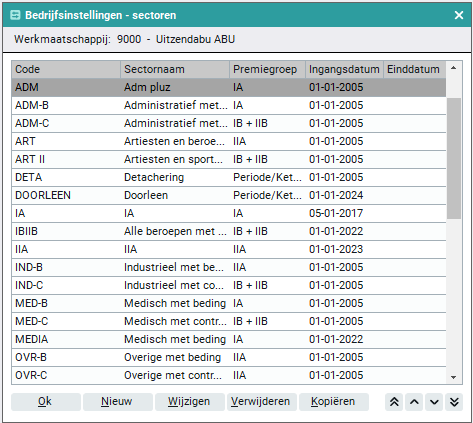Click the Premiegroep column header
Screen dimensions: 473x423
[267, 69]
